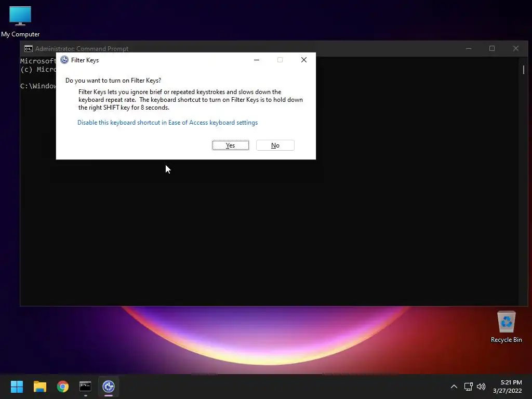Click the Command Prompt title bar icon
The image size is (532, 399).
pos(29,48)
